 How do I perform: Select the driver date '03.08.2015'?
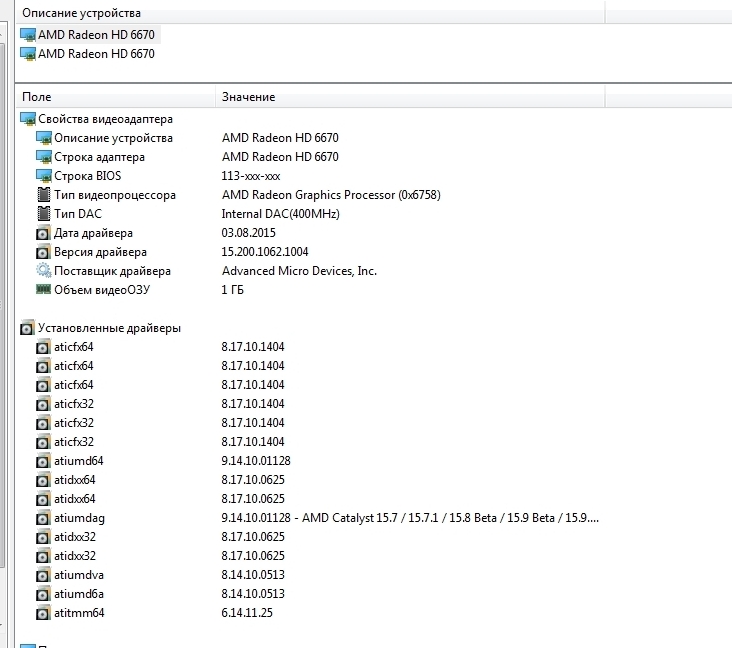pyautogui.click(x=248, y=233)
